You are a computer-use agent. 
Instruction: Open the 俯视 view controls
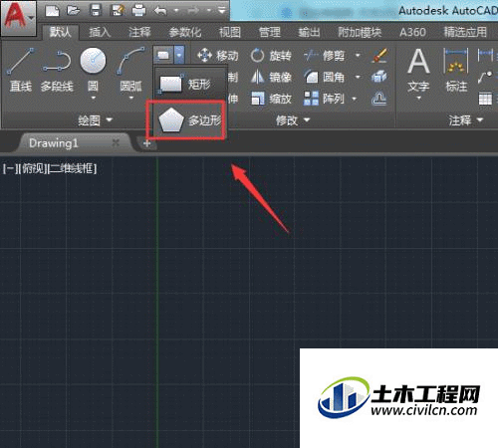tap(32, 168)
